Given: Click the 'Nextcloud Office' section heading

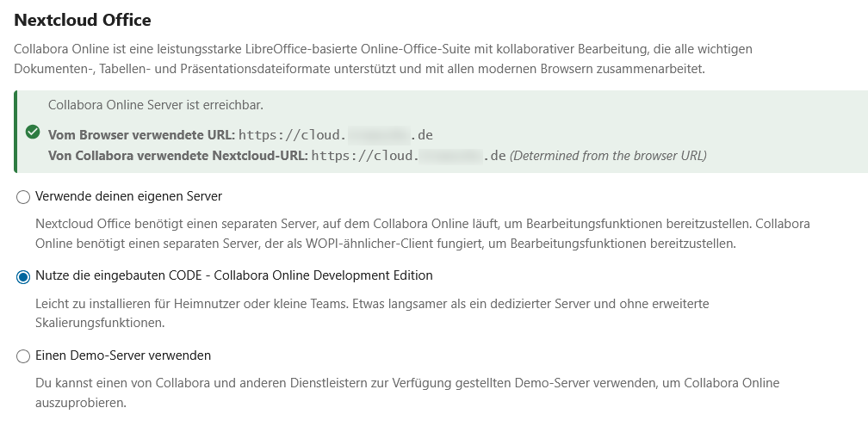Looking at the screenshot, I should click(x=83, y=19).
